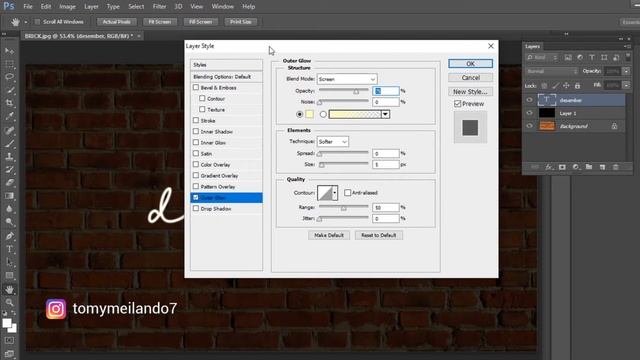
Task: Toggle the Anti-aliased checkbox
Action: coord(347,192)
